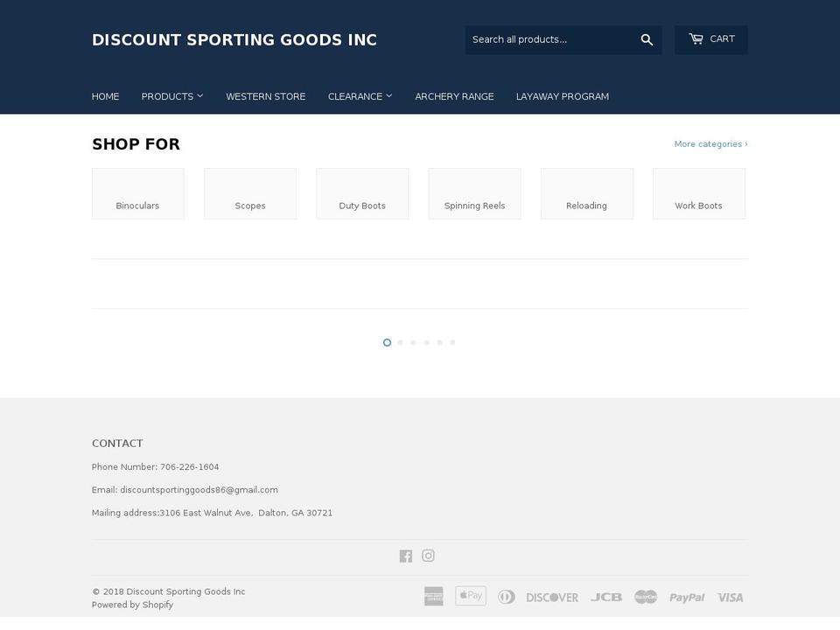
Task: Open the Archery Range page
Action: (454, 96)
